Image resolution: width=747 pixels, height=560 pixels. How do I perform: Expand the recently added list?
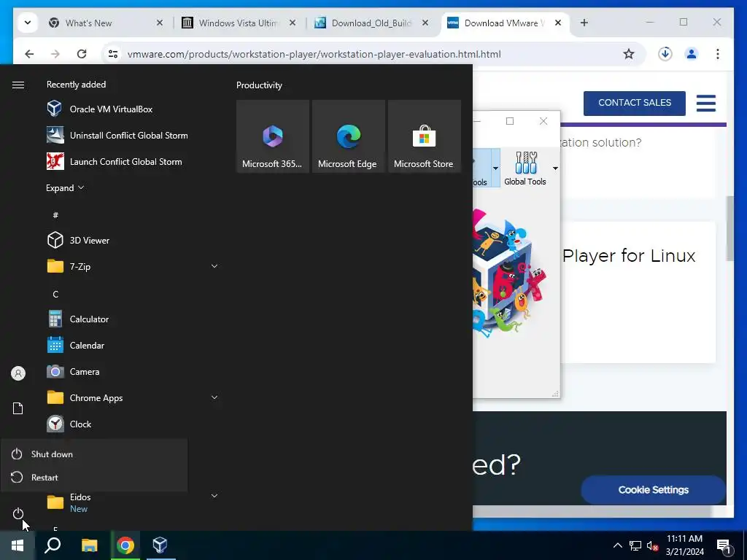pos(65,188)
